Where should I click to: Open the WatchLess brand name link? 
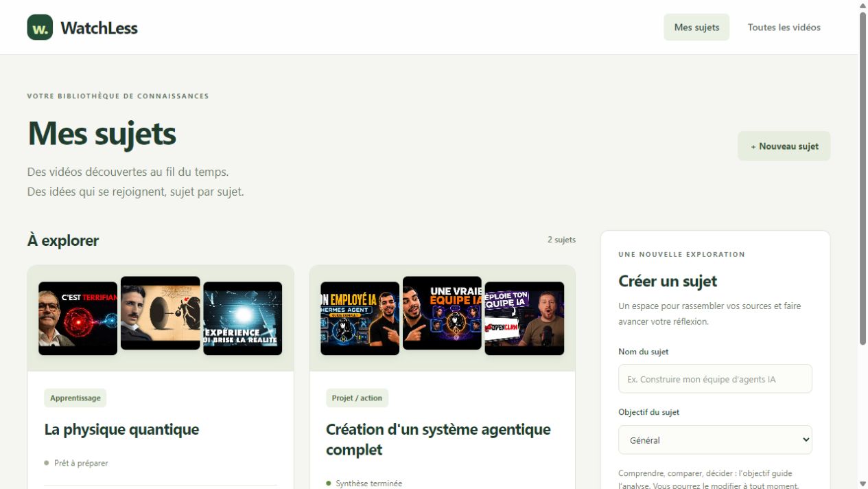pos(99,28)
